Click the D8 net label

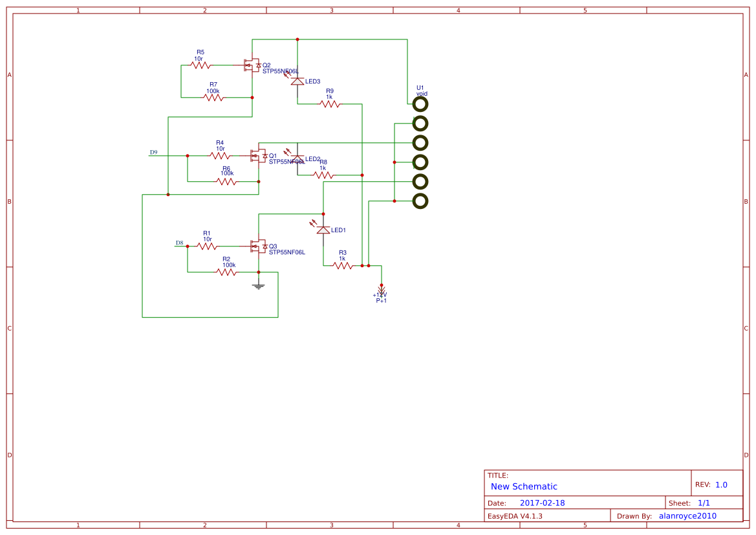[179, 242]
